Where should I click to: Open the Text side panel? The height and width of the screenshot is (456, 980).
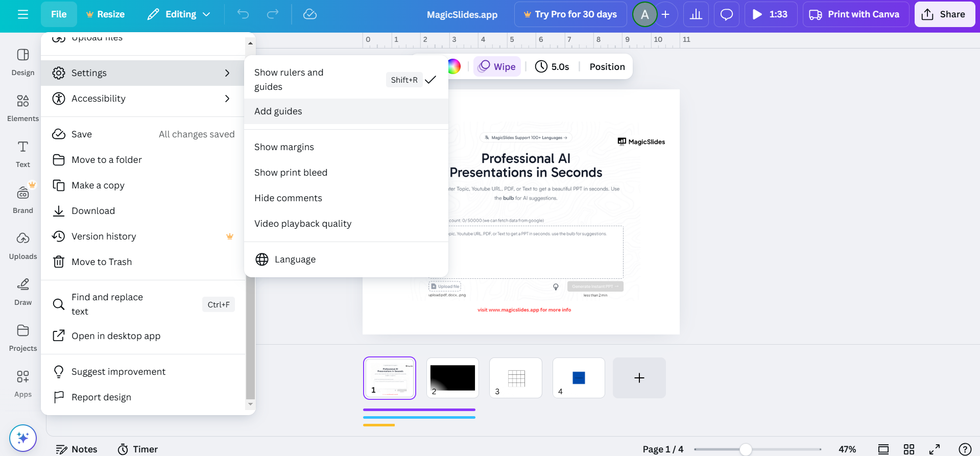23,154
